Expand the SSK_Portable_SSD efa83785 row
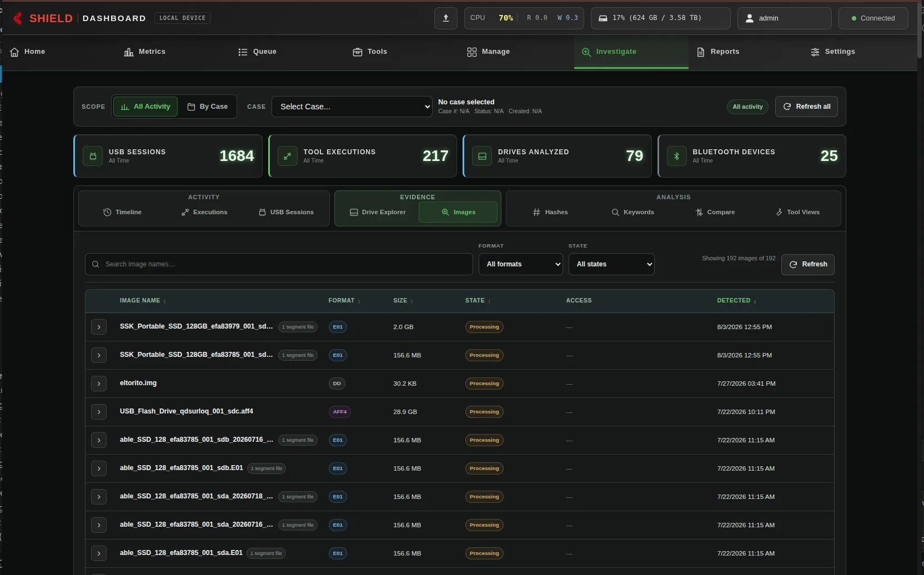 tap(99, 355)
